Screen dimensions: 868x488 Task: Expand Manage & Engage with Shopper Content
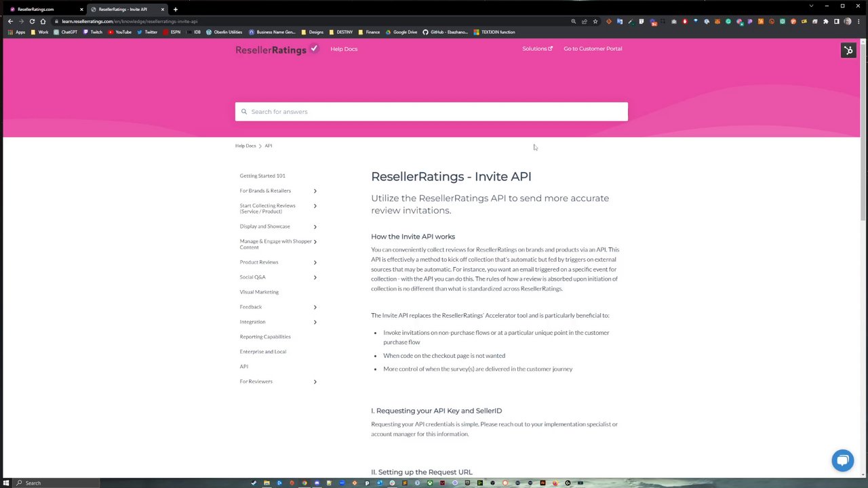point(315,242)
